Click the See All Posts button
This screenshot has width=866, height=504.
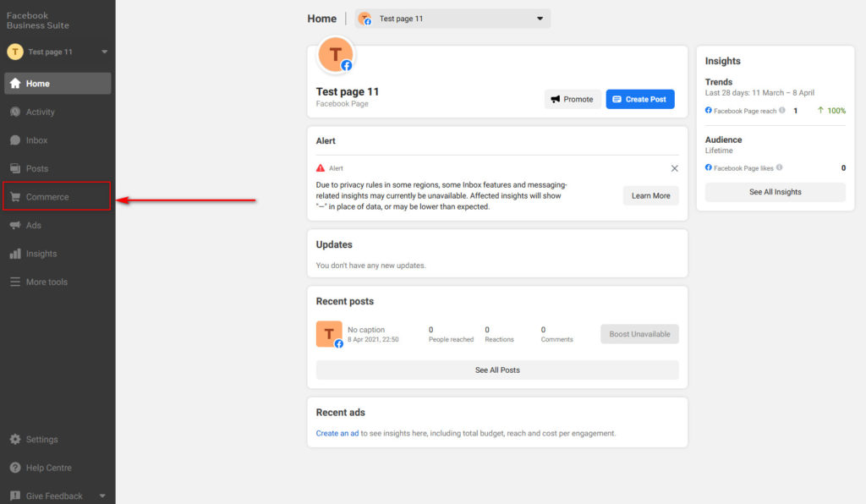[x=497, y=370]
